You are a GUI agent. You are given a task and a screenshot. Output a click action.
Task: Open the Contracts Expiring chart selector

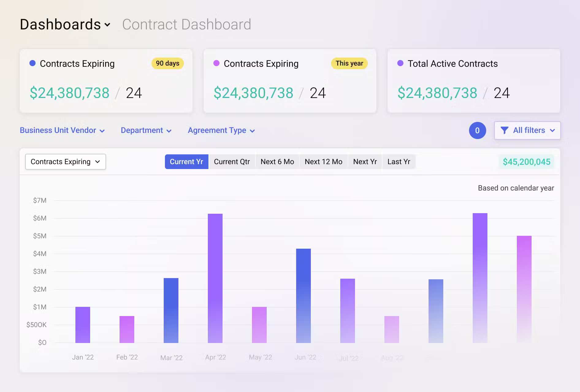(66, 162)
